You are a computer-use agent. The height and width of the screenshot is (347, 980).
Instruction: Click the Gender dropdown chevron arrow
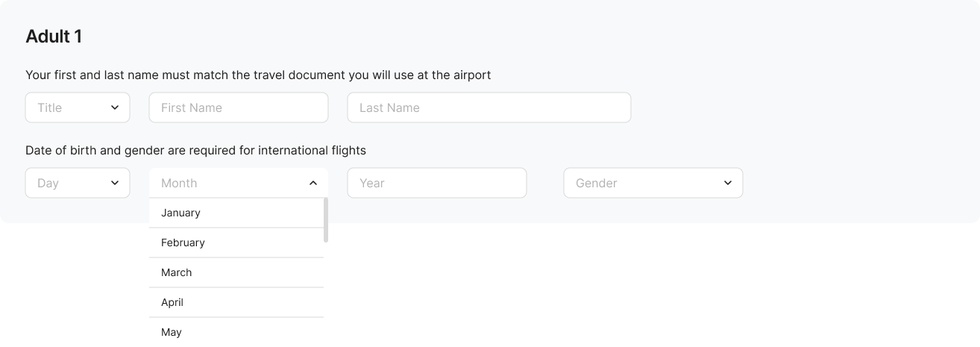[x=728, y=183]
